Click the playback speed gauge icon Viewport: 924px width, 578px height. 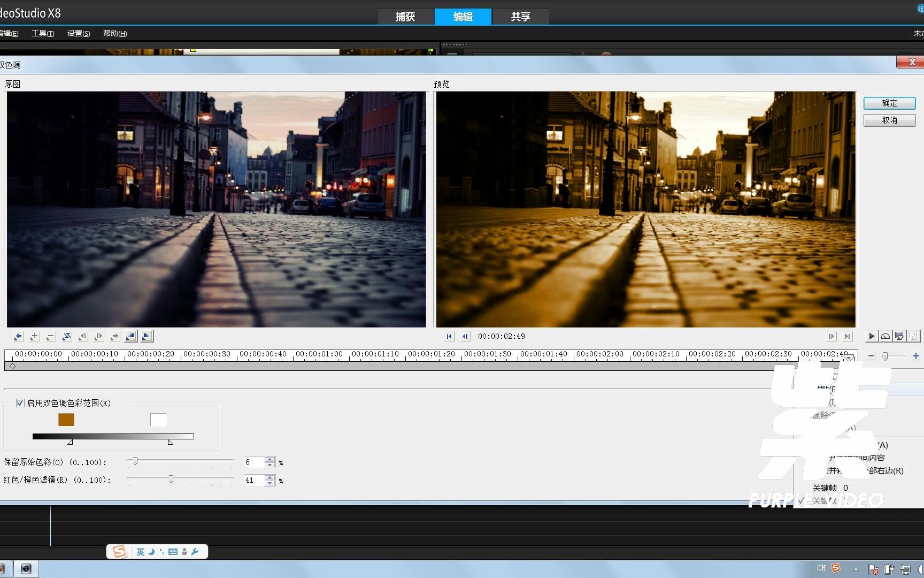pyautogui.click(x=885, y=336)
